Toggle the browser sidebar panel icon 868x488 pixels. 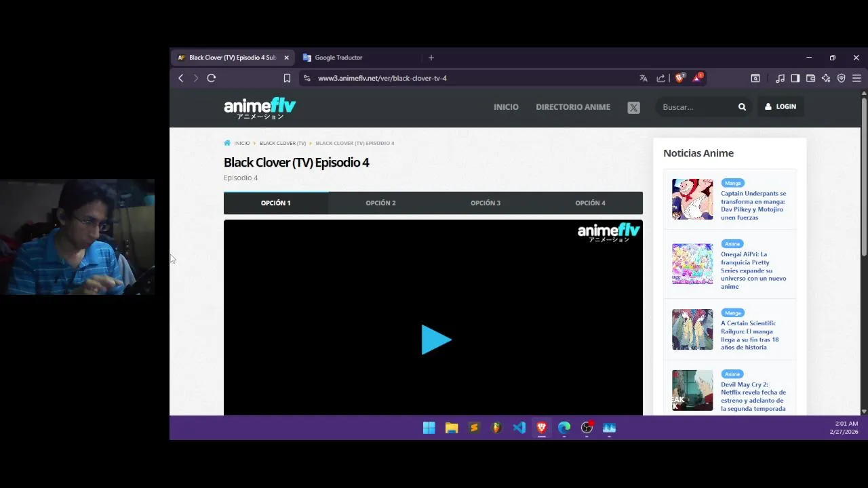coord(795,78)
